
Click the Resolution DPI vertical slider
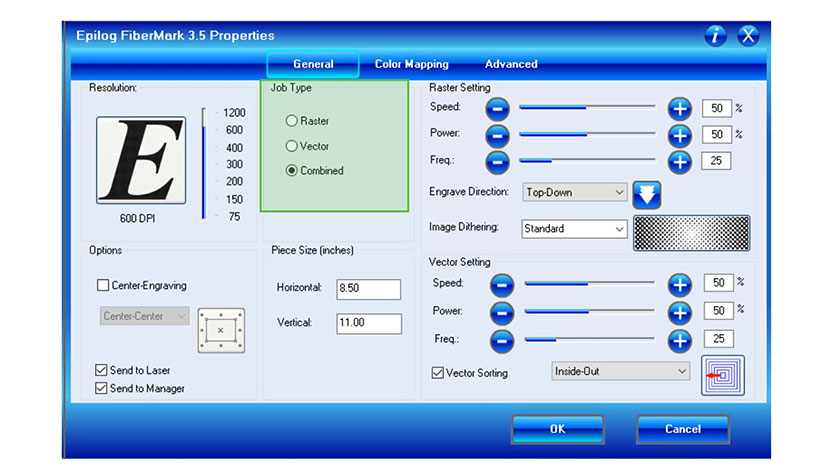click(x=204, y=164)
